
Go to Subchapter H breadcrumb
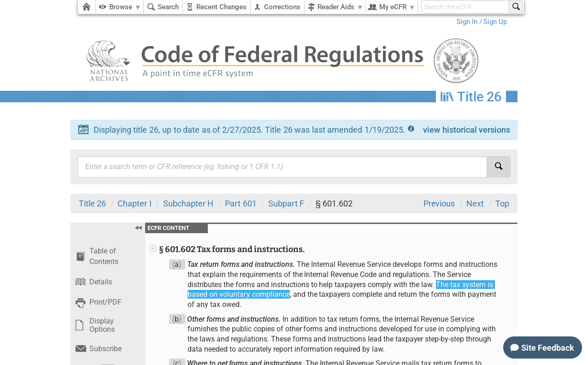[x=188, y=204]
